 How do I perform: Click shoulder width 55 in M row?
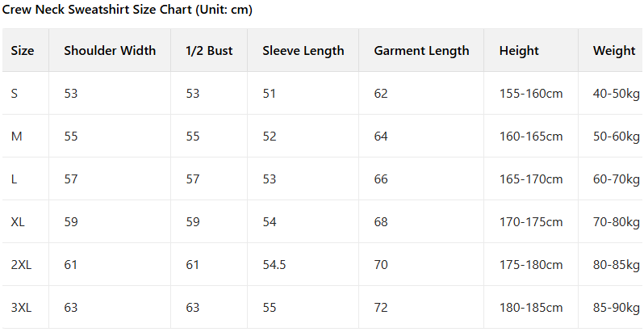[71, 137]
